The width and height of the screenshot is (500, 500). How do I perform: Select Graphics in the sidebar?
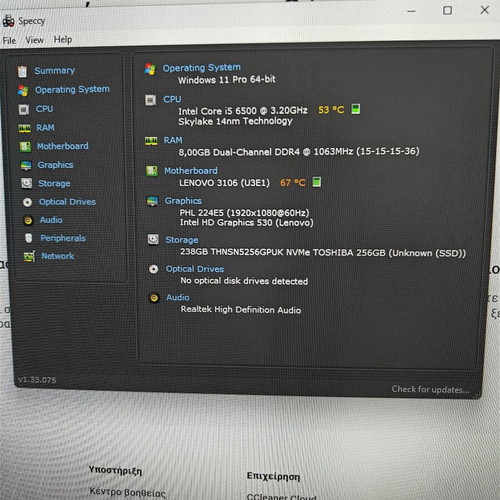click(55, 165)
